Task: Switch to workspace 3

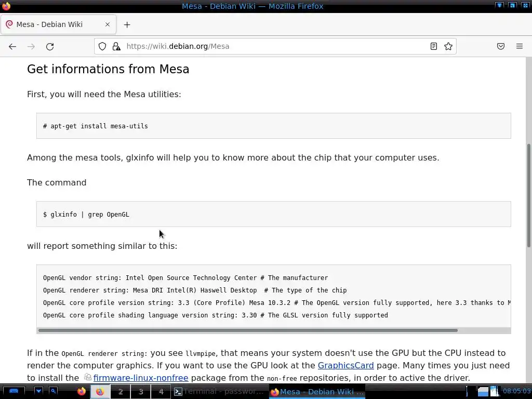Action: [141, 392]
